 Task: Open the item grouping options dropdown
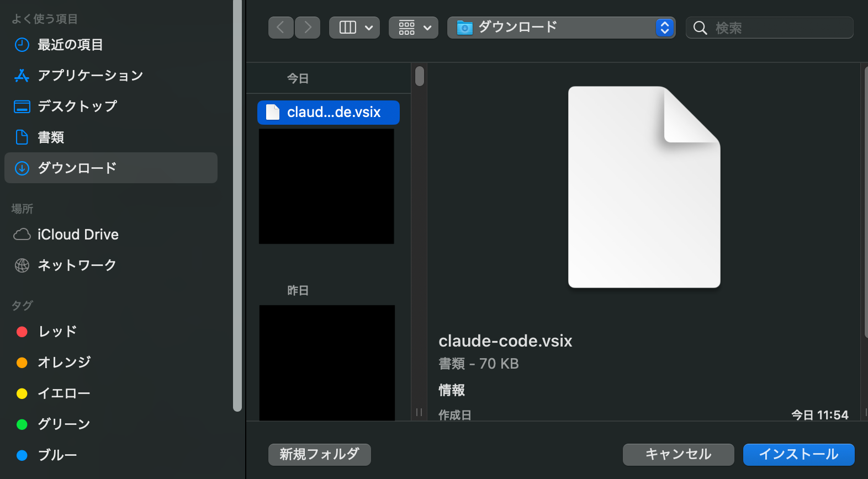pyautogui.click(x=414, y=27)
